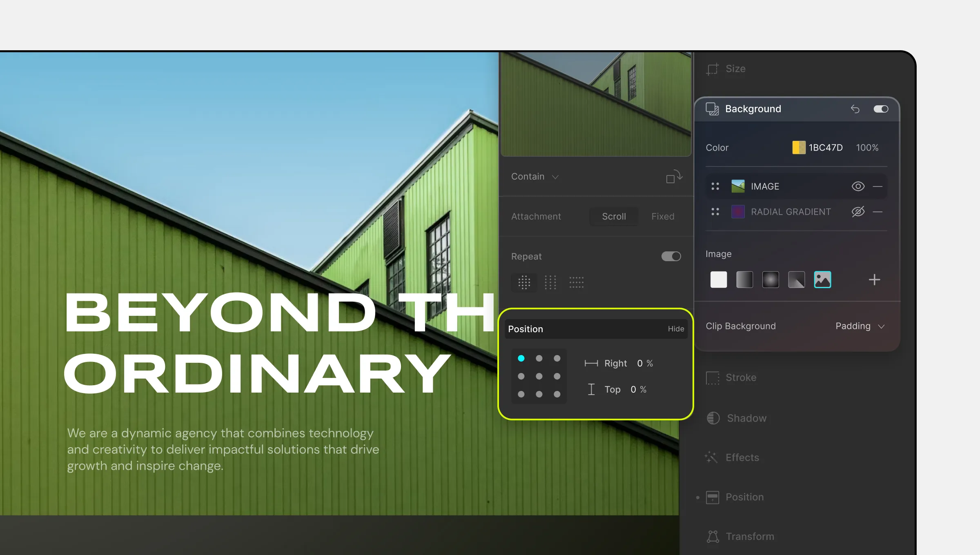Click the Background panel icon
Viewport: 980px width, 555px height.
[x=712, y=108]
